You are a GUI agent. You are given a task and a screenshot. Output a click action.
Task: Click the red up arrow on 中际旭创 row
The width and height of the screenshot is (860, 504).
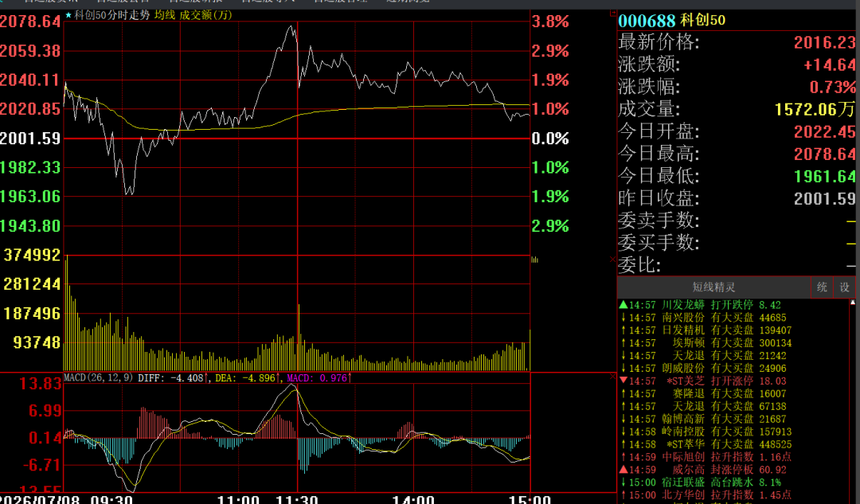pyautogui.click(x=623, y=457)
